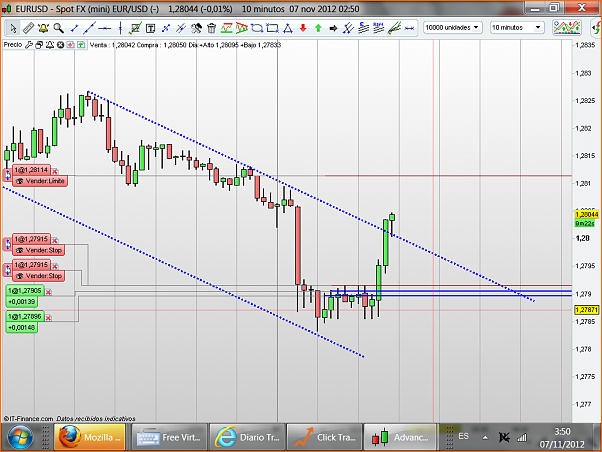Select the long diagonal trend line tool

click(x=89, y=28)
